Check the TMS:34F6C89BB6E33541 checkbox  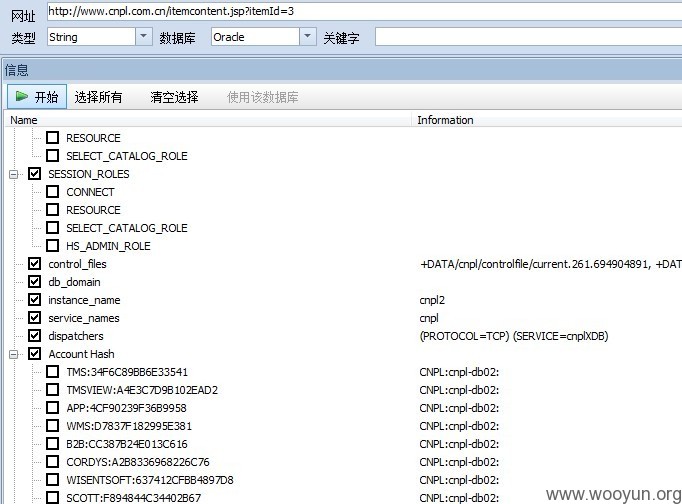point(52,372)
